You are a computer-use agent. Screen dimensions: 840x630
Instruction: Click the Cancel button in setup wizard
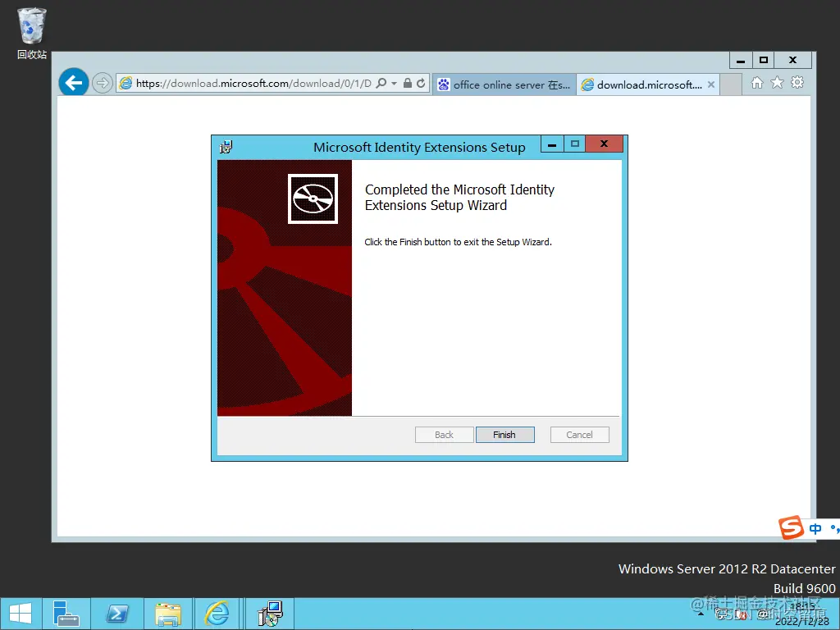pyautogui.click(x=580, y=435)
